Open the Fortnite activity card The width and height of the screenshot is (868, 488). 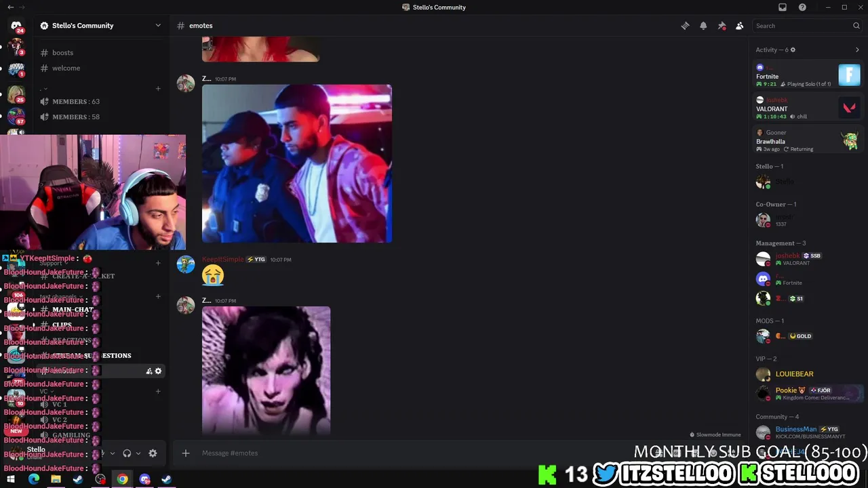pos(808,75)
